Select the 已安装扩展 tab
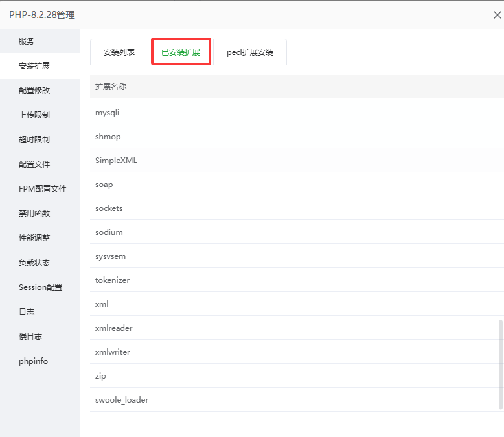This screenshot has height=437, width=504. pos(181,52)
